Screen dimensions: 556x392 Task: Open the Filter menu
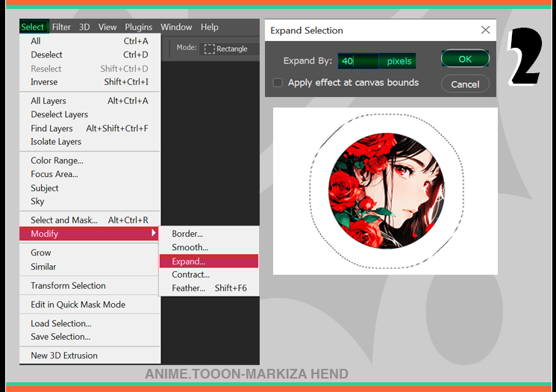(61, 27)
